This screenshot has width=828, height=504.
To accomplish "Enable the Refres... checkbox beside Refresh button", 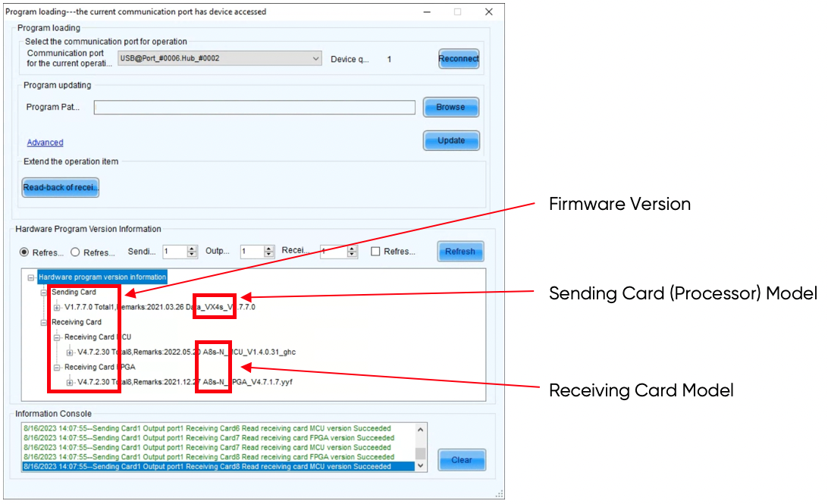I will click(375, 252).
